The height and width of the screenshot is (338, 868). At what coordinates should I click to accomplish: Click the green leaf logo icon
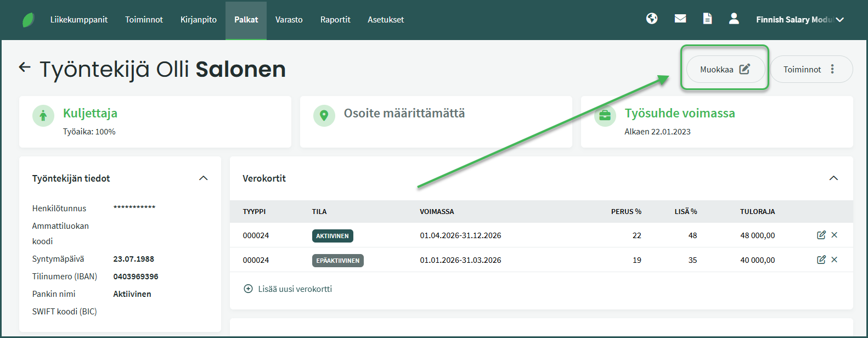coord(28,20)
